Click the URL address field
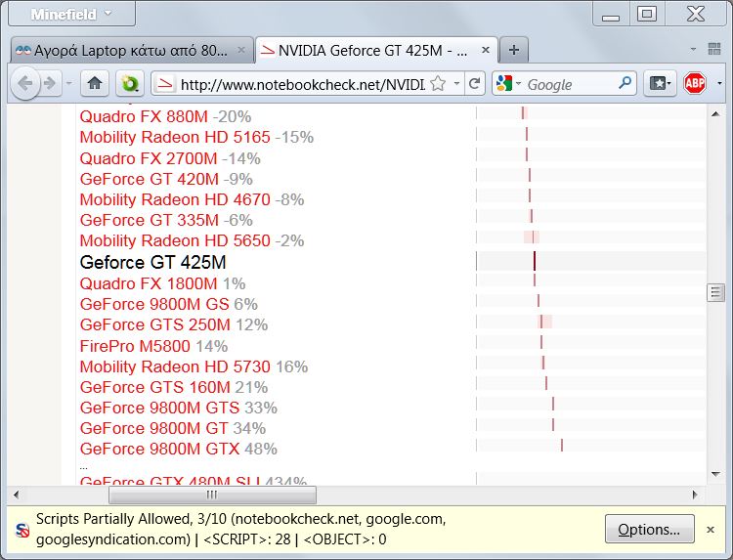 tap(302, 85)
